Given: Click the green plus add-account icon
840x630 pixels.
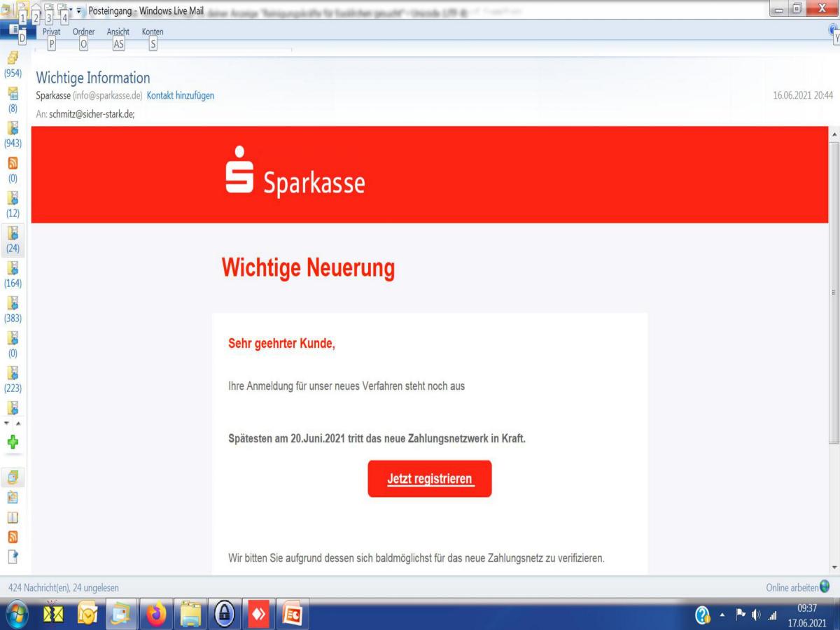Looking at the screenshot, I should [13, 442].
